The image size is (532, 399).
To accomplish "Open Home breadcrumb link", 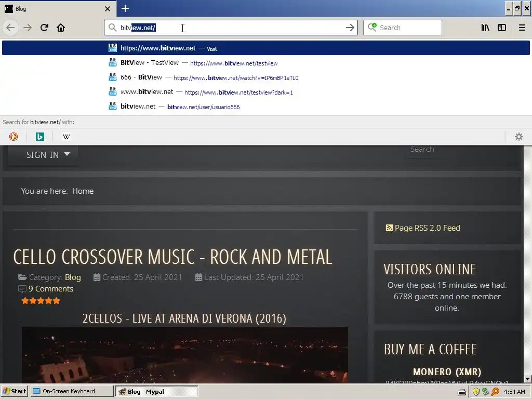I will (x=83, y=191).
